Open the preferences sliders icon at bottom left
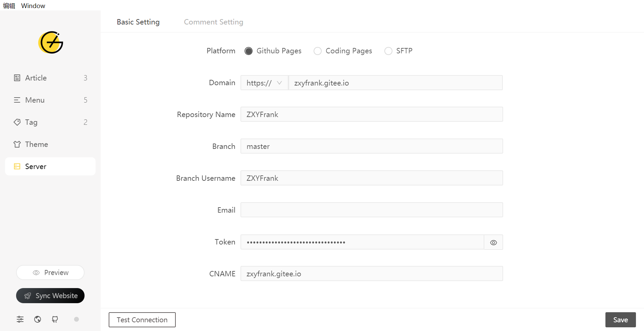The height and width of the screenshot is (331, 644). [20, 319]
